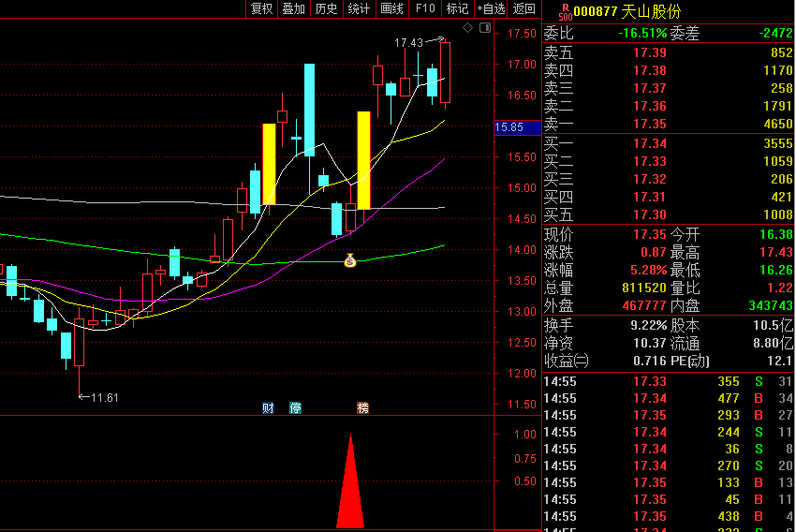Click 卖二 price 17.36

[x=649, y=106]
